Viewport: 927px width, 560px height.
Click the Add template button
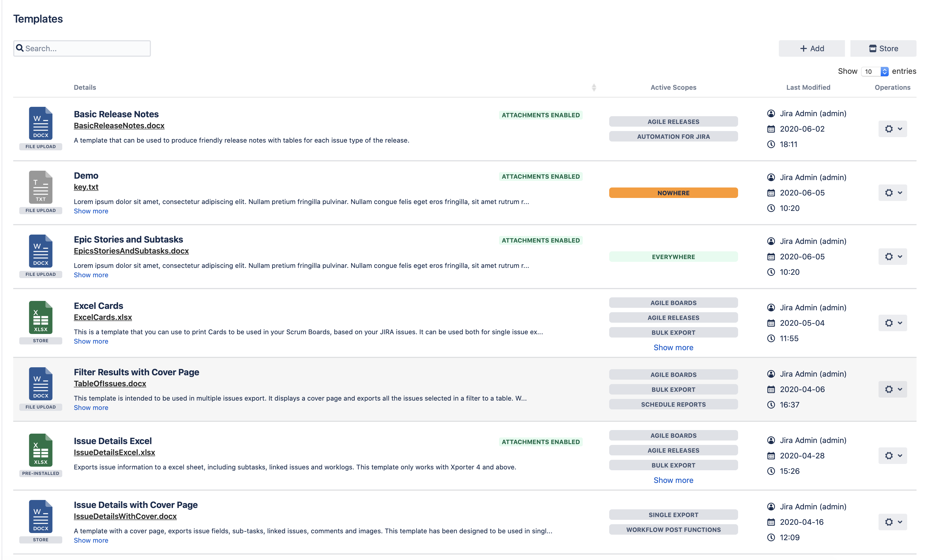[x=812, y=48]
